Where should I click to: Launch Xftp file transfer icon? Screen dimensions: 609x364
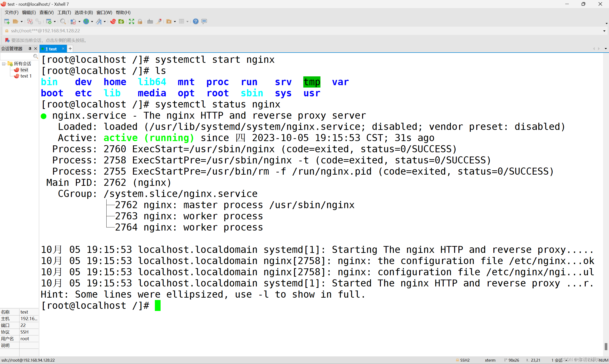pos(121,22)
